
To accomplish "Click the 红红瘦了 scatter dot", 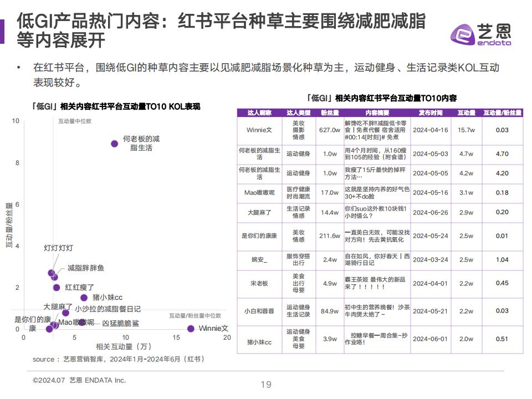I will click(57, 288).
